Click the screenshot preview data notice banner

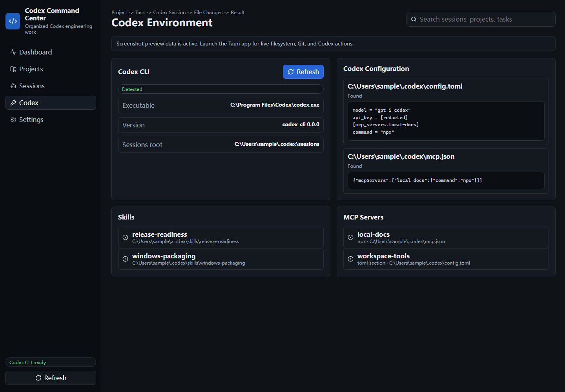[x=334, y=44]
